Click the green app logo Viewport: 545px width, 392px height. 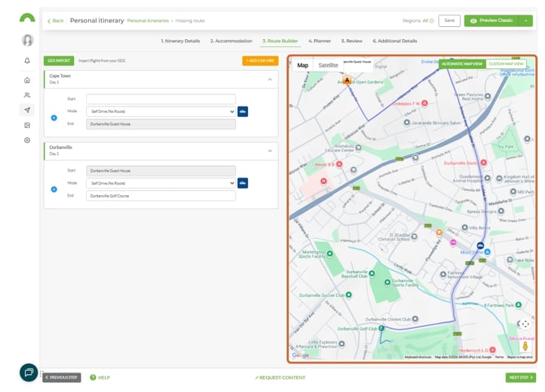pyautogui.click(x=27, y=18)
